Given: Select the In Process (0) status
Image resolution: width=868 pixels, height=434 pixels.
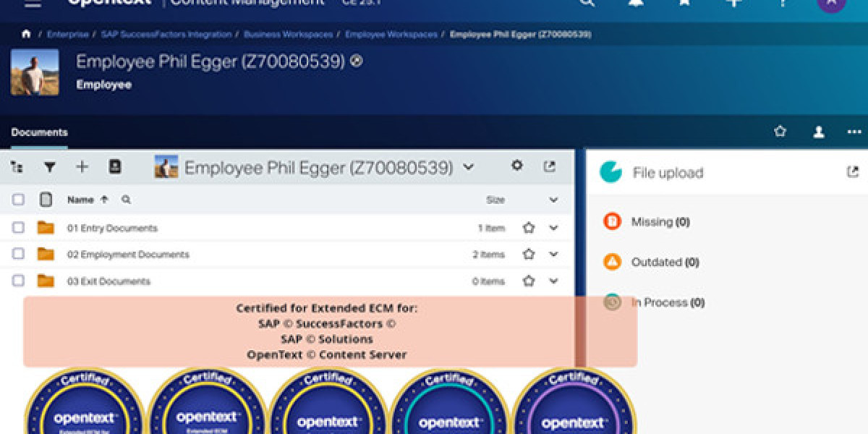Looking at the screenshot, I should (668, 302).
